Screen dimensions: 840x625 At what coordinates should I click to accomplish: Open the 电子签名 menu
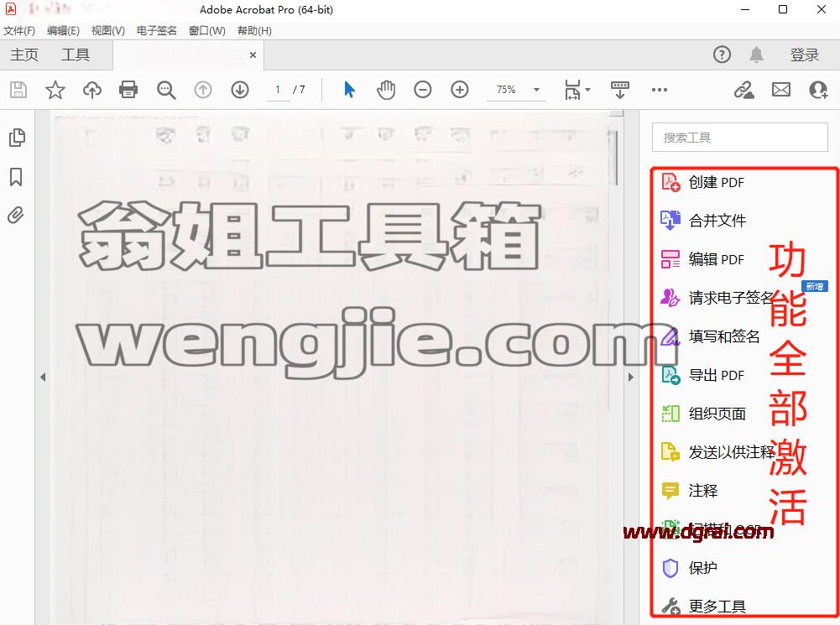[x=156, y=30]
